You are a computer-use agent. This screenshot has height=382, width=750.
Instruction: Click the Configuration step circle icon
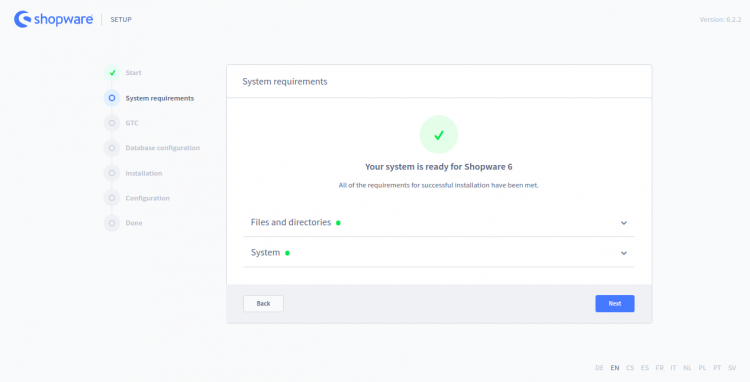coord(112,198)
